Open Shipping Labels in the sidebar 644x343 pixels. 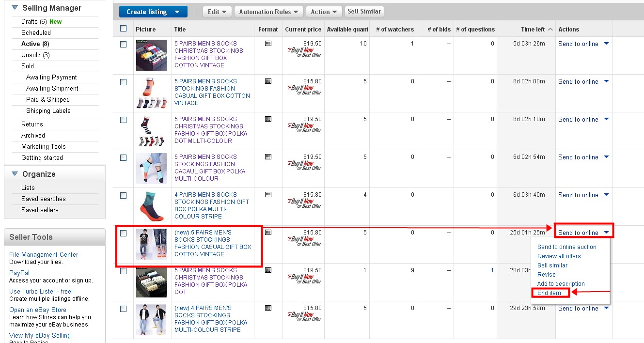pyautogui.click(x=48, y=111)
